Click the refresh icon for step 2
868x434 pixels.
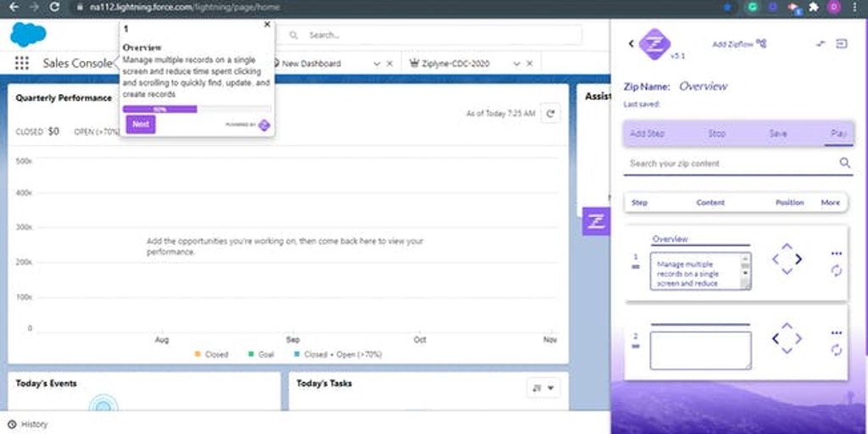837,350
